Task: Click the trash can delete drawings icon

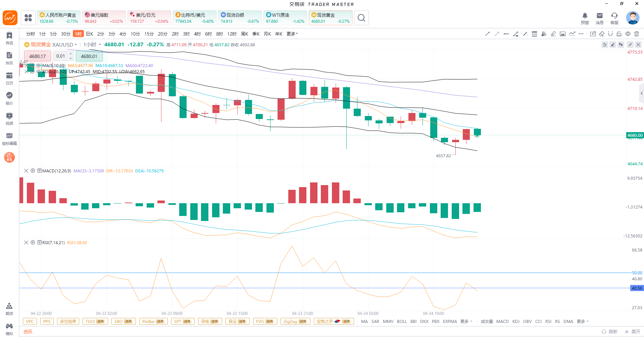Action: (x=637, y=34)
